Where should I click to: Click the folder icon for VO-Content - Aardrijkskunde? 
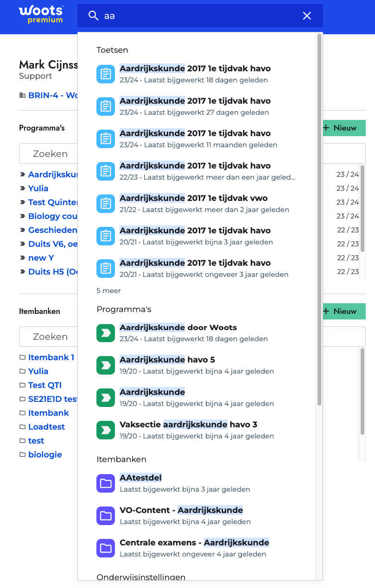[106, 516]
